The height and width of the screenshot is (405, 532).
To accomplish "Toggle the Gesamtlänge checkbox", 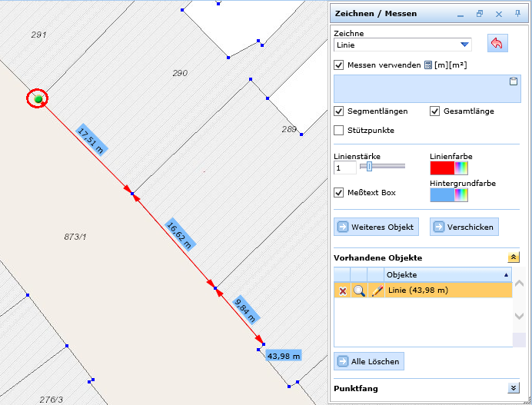I will (x=435, y=111).
